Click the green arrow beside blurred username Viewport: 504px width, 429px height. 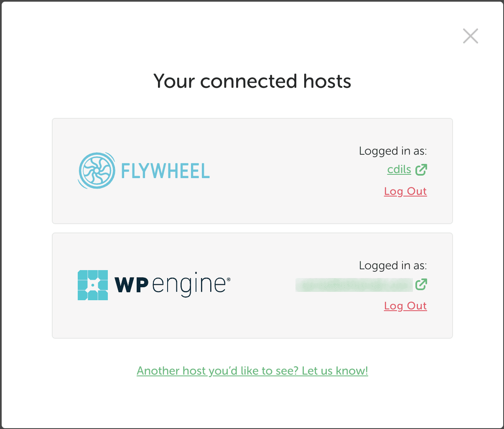click(422, 285)
